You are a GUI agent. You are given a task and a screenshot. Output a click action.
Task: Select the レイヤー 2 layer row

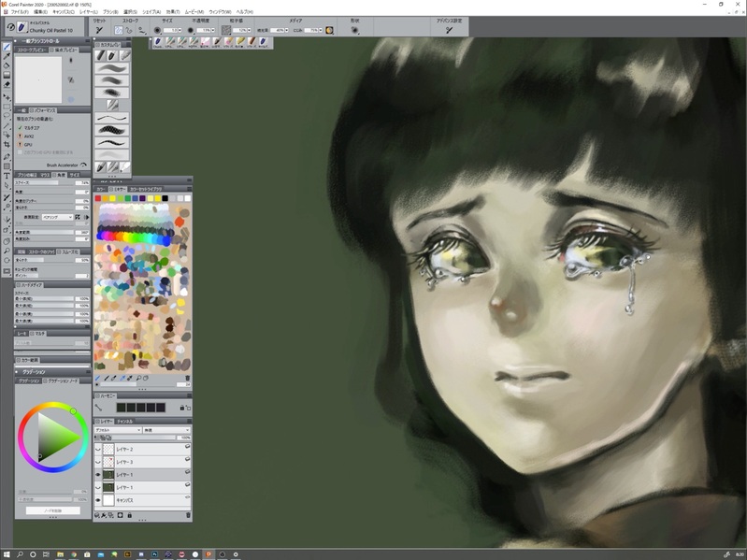tap(143, 449)
